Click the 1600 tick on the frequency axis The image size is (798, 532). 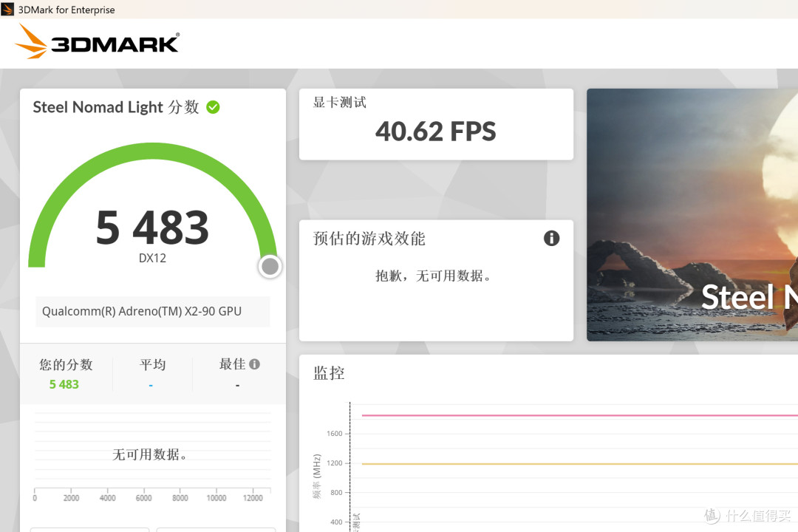pos(335,434)
